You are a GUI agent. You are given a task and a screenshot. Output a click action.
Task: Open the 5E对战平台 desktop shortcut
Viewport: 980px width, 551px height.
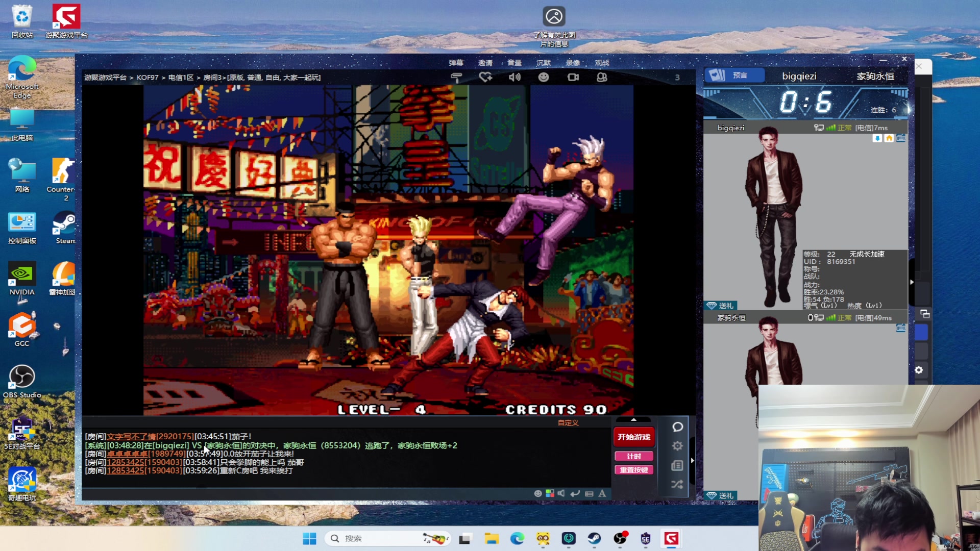pyautogui.click(x=22, y=433)
